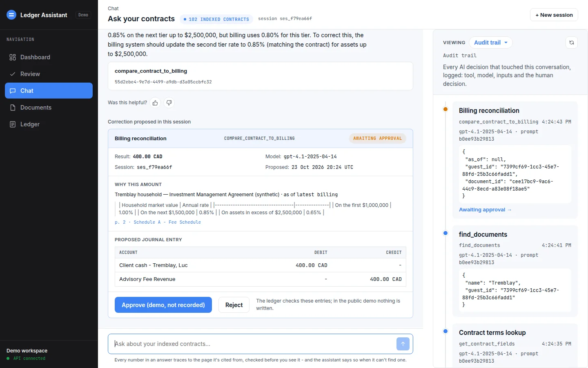Click the API connected status indicator
Image resolution: width=588 pixels, height=368 pixels.
(x=26, y=358)
